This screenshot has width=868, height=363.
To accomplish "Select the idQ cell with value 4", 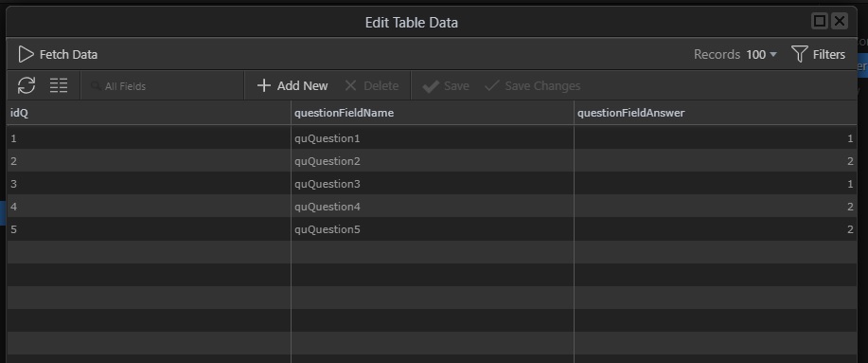I will point(149,207).
